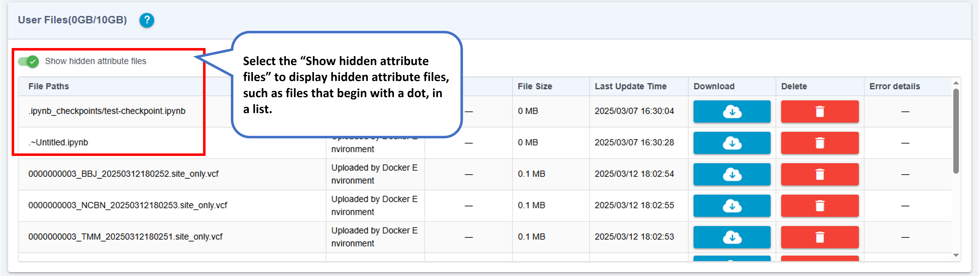Click the File Paths column header
Viewport: 980px width, 276px height.
click(x=48, y=86)
